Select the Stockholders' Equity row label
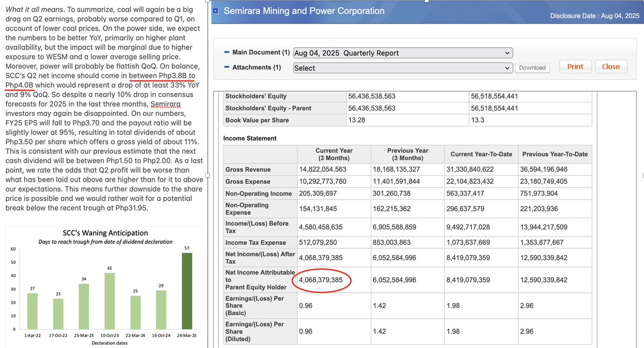The image size is (644, 348). point(256,97)
